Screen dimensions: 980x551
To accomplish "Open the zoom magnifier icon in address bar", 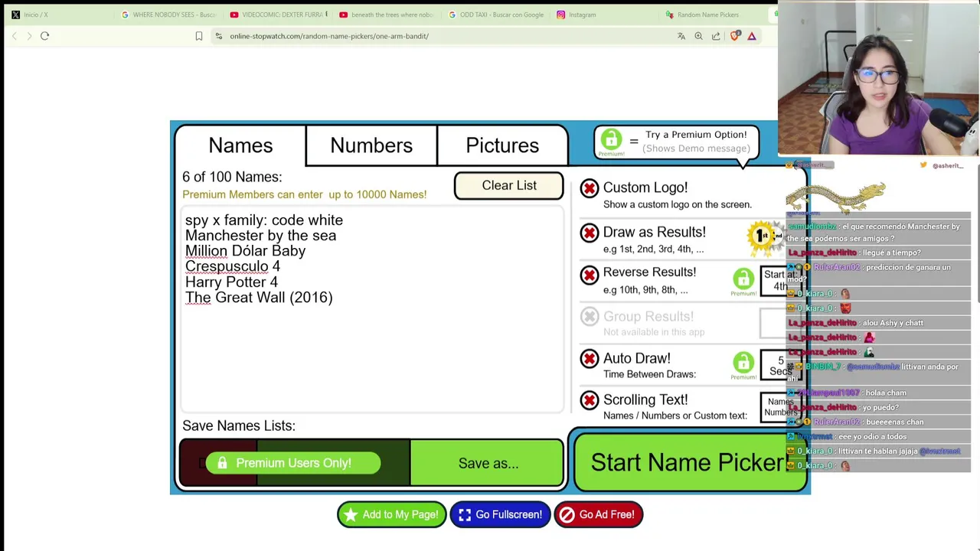I will click(x=698, y=36).
